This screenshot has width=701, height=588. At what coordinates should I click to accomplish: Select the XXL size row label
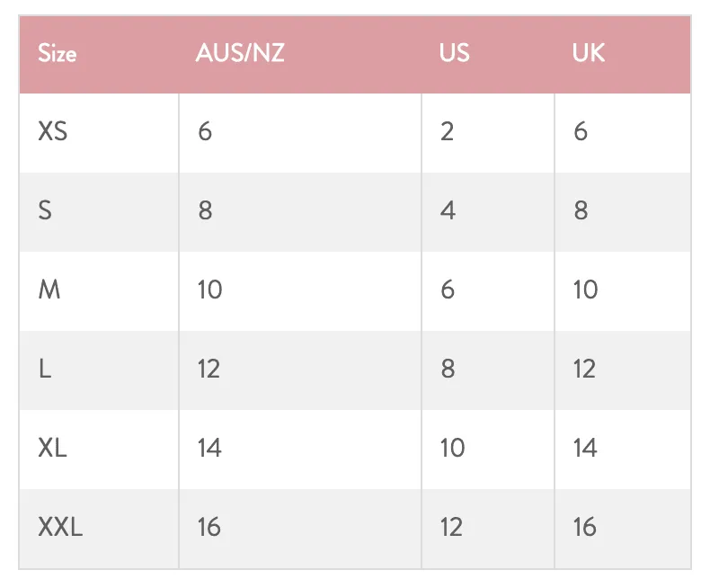[60, 527]
